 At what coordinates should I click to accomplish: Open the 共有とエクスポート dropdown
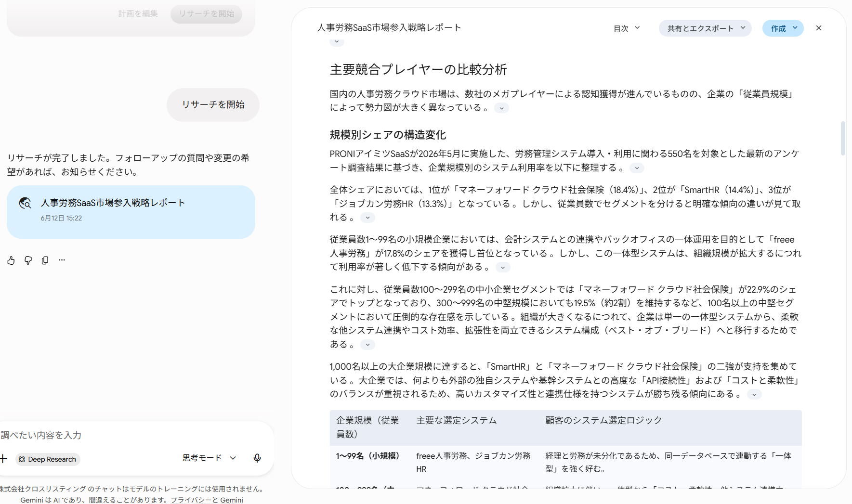click(705, 28)
